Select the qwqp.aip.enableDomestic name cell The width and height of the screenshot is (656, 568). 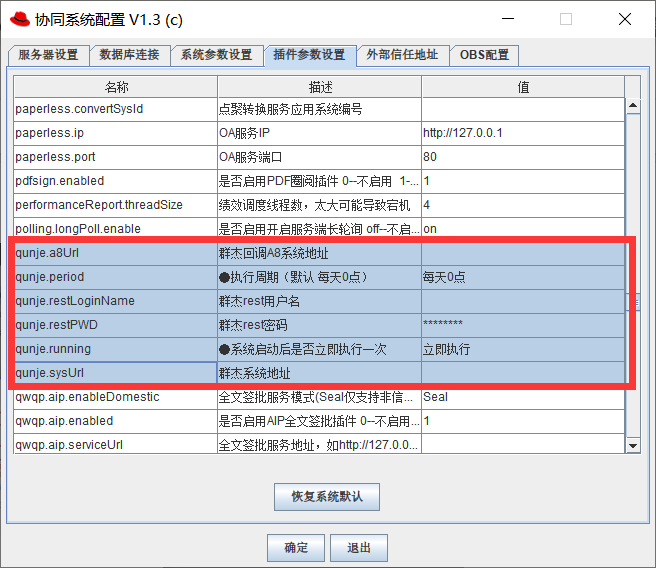click(x=115, y=397)
